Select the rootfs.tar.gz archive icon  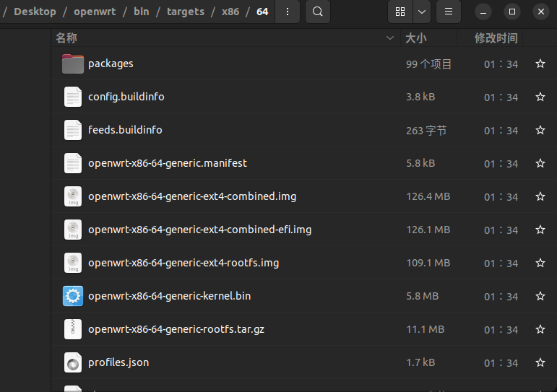(73, 329)
